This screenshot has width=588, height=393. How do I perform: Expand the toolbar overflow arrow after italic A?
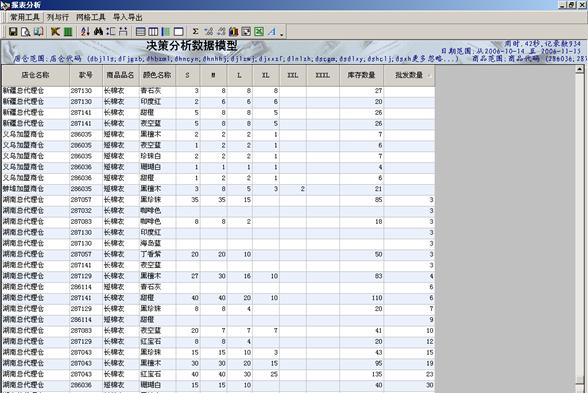tap(281, 34)
